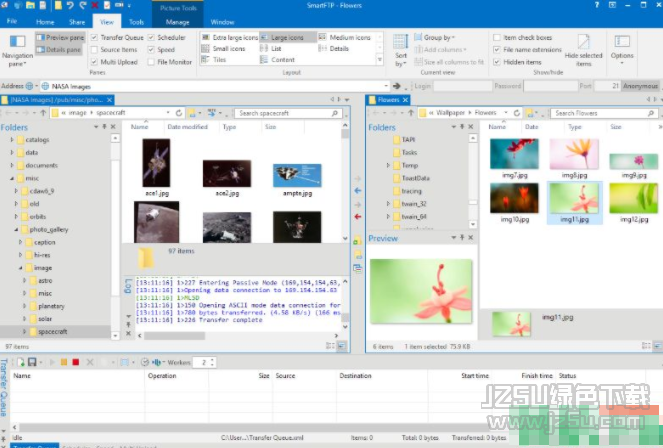Select the List layout option
663x448 pixels.
(271, 49)
